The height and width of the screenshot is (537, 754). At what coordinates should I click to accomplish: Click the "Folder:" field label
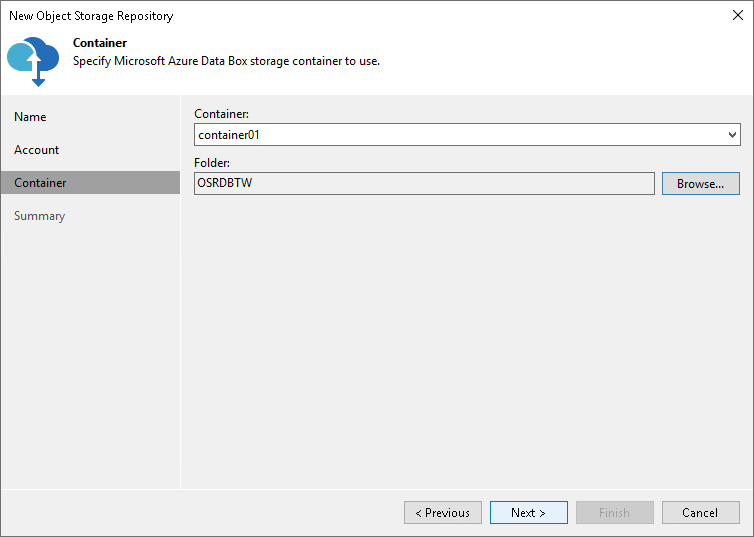pos(212,163)
